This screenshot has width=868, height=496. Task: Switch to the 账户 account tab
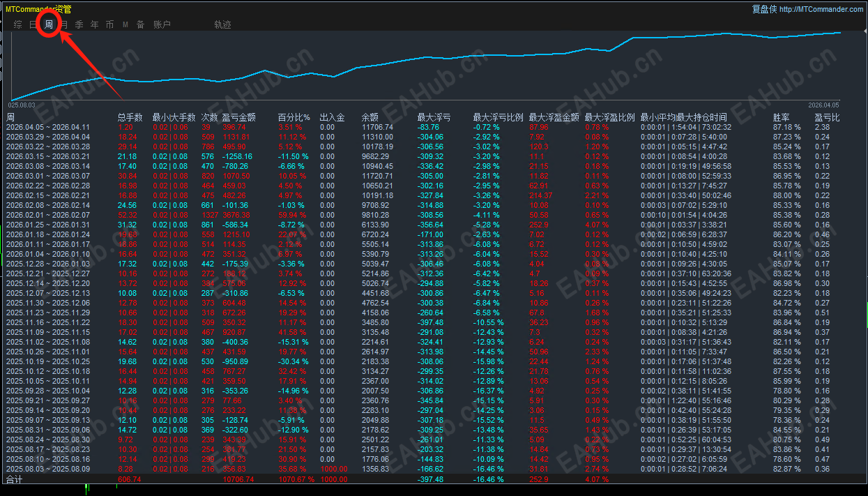[162, 24]
